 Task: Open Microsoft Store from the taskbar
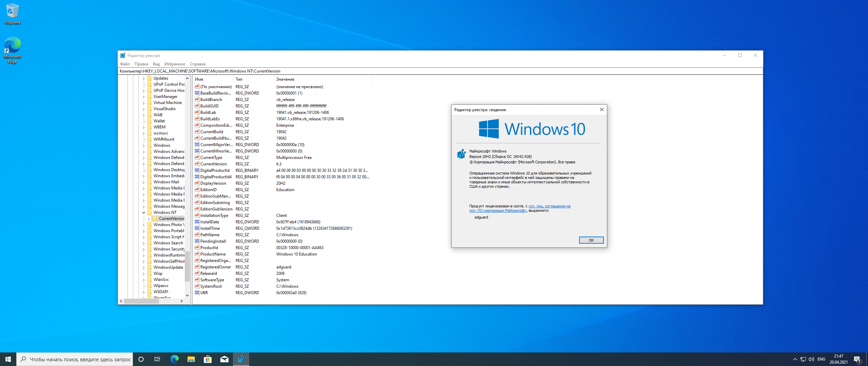point(208,359)
